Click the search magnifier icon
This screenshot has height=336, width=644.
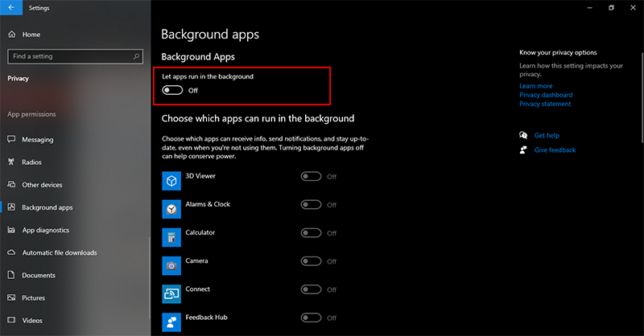[x=136, y=56]
